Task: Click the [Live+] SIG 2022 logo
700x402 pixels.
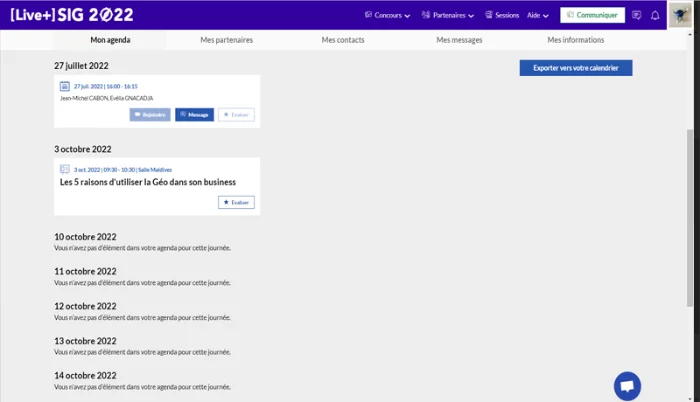Action: coord(72,15)
